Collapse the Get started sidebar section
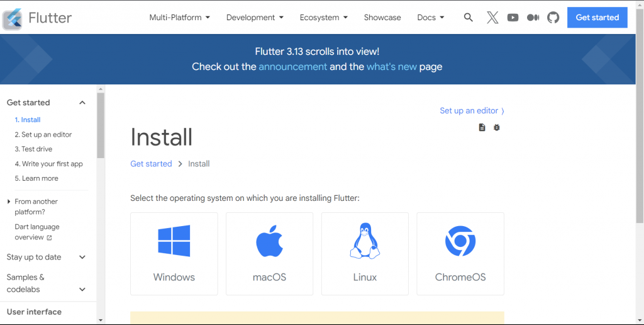 pyautogui.click(x=82, y=103)
